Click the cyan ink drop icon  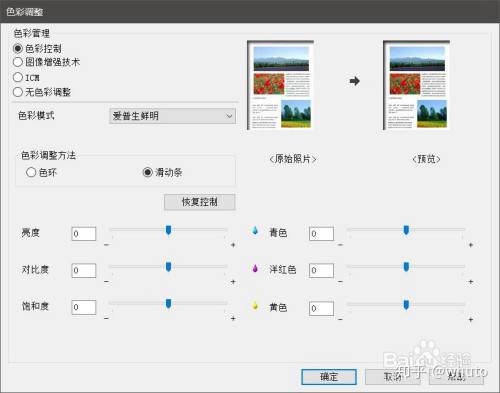[255, 231]
